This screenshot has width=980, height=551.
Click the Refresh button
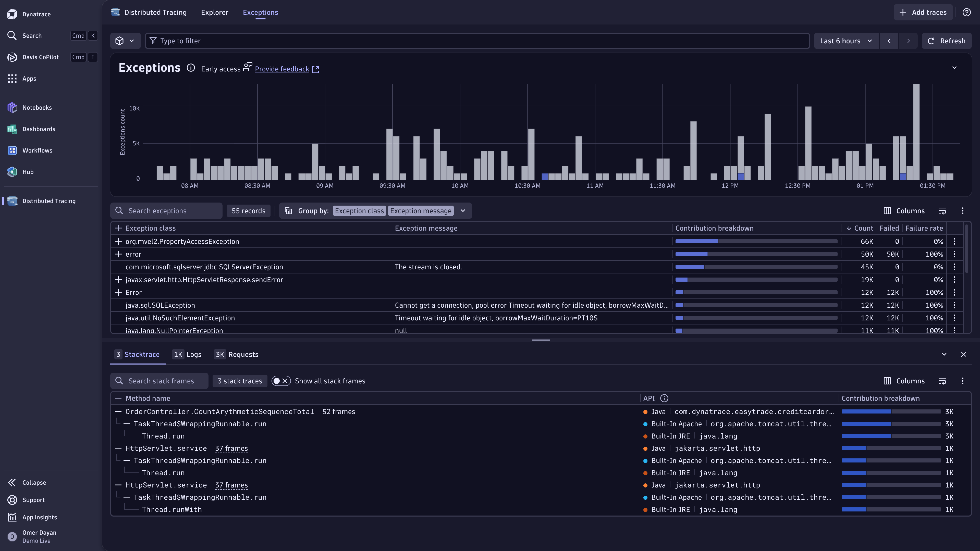(x=946, y=41)
